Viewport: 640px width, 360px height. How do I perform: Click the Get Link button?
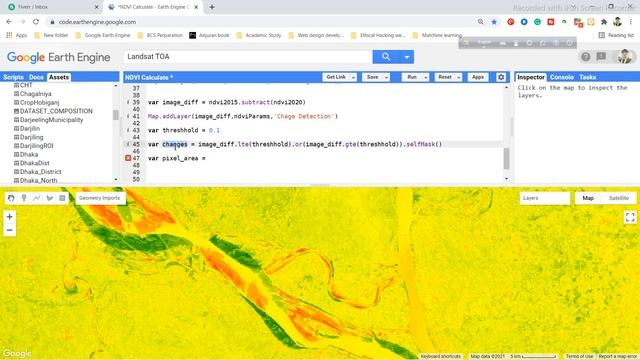pyautogui.click(x=336, y=77)
